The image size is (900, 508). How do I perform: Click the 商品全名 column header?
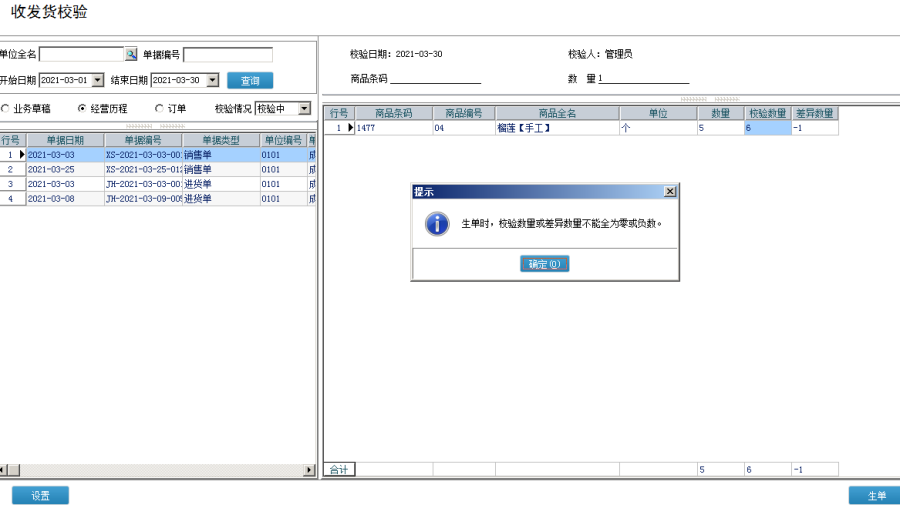(x=557, y=114)
